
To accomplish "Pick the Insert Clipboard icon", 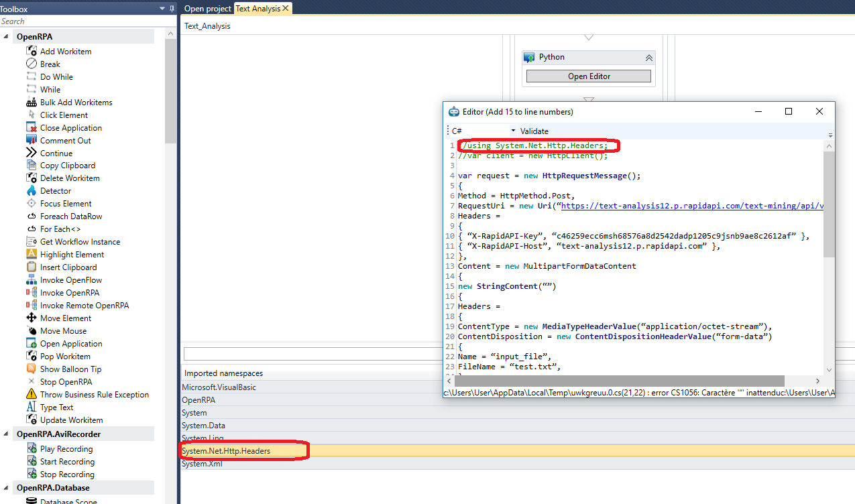I will [31, 267].
